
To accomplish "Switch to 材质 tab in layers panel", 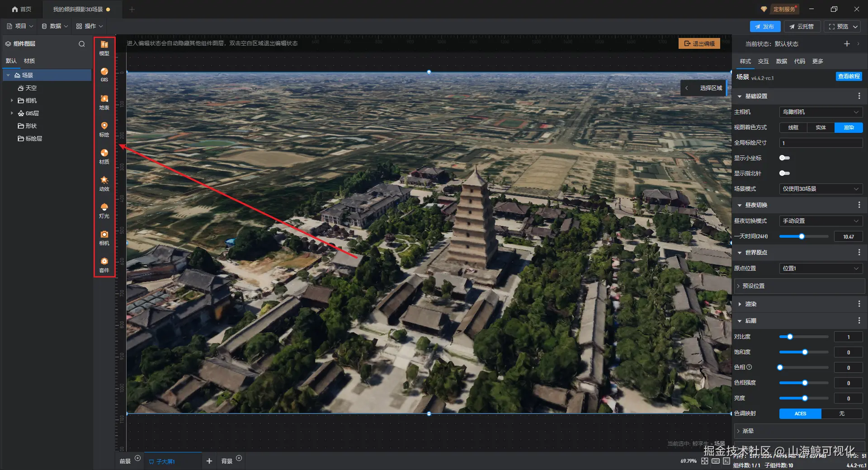I will click(29, 61).
